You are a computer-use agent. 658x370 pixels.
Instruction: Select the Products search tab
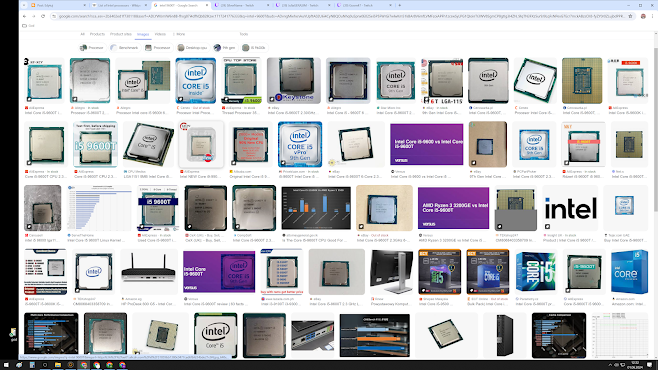click(x=97, y=34)
